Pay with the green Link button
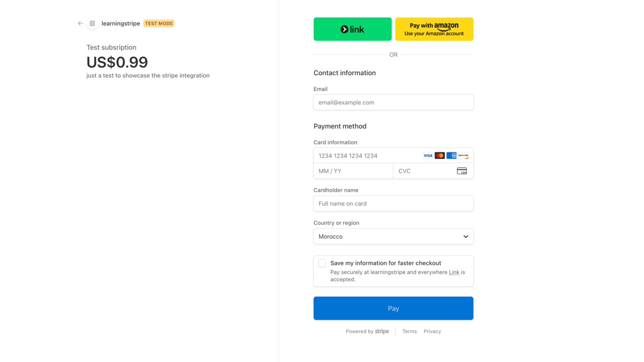Image resolution: width=644 pixels, height=362 pixels. (x=352, y=29)
